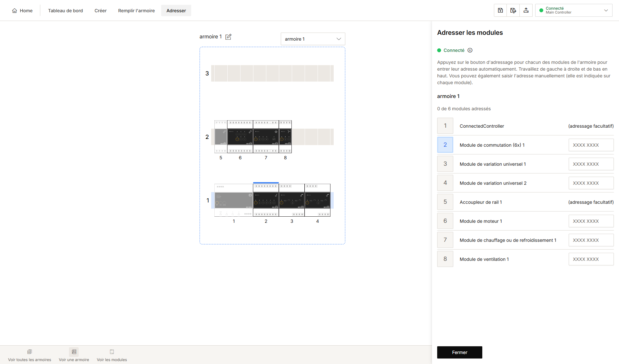Click address field for chauffage ou refroidissement module
This screenshot has height=364, width=619.
591,240
